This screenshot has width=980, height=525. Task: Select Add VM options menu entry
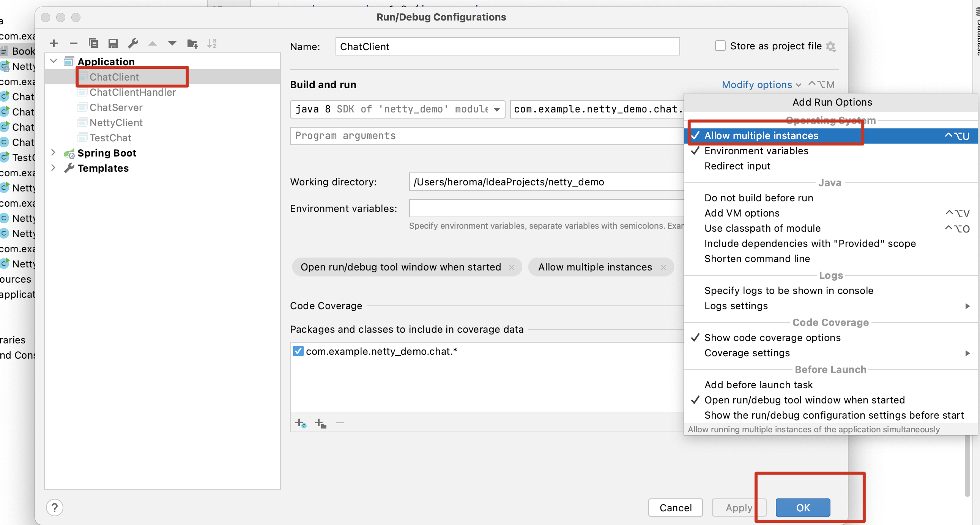click(742, 213)
